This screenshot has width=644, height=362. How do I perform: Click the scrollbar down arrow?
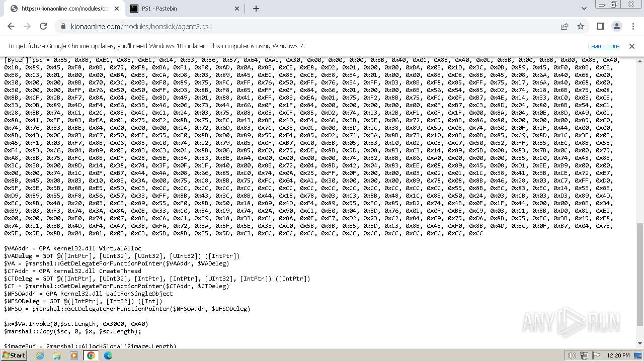point(640,344)
